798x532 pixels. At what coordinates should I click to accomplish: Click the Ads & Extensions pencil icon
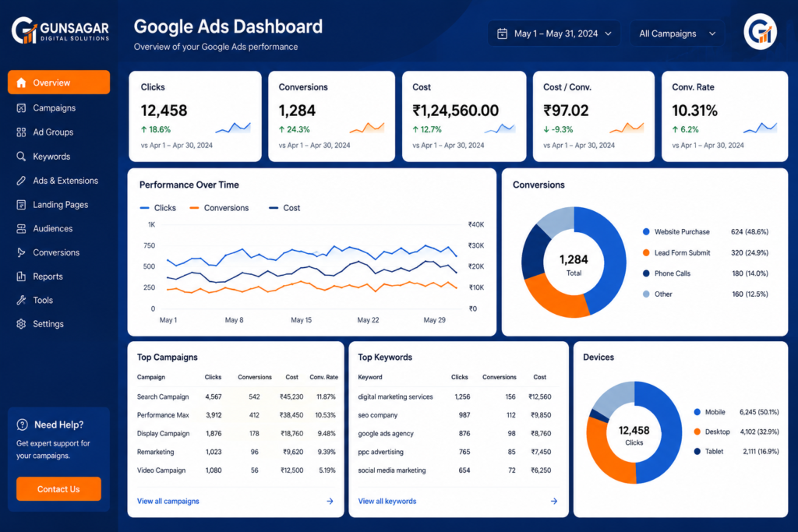(21, 181)
